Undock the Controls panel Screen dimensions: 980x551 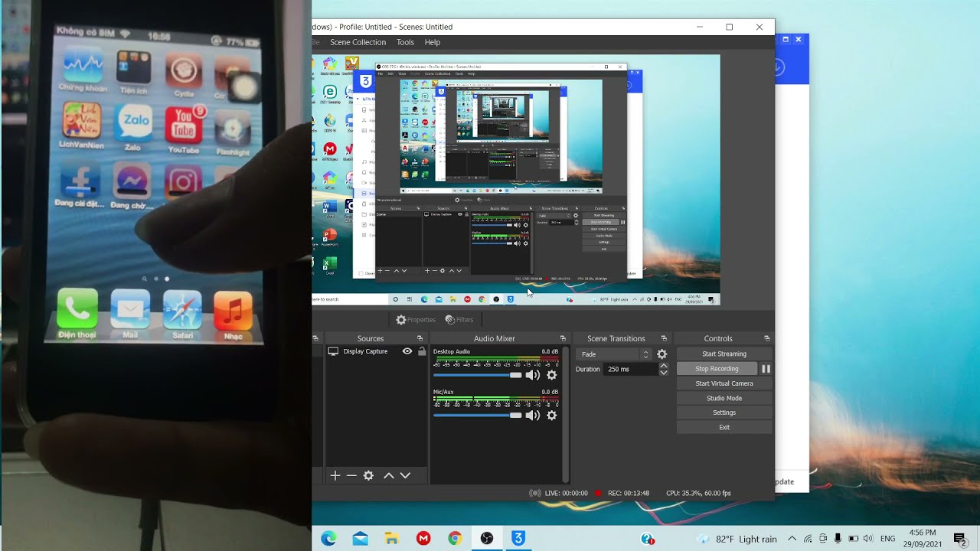[766, 338]
